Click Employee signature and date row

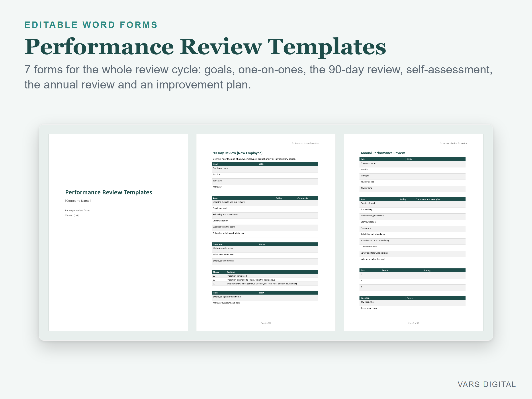pyautogui.click(x=264, y=298)
